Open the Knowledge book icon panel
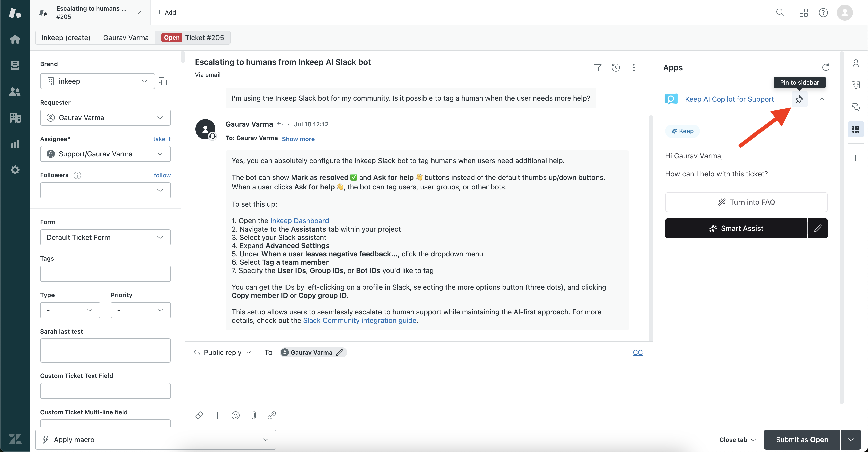 click(855, 85)
